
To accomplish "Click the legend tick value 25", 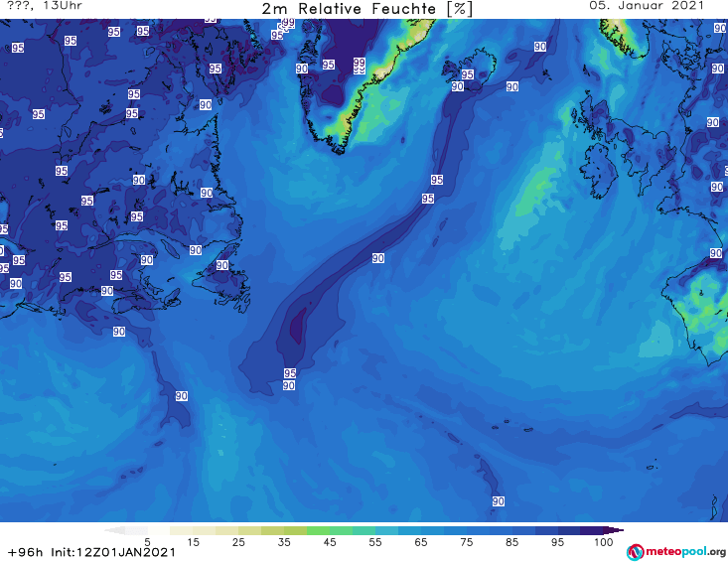I will click(238, 542).
